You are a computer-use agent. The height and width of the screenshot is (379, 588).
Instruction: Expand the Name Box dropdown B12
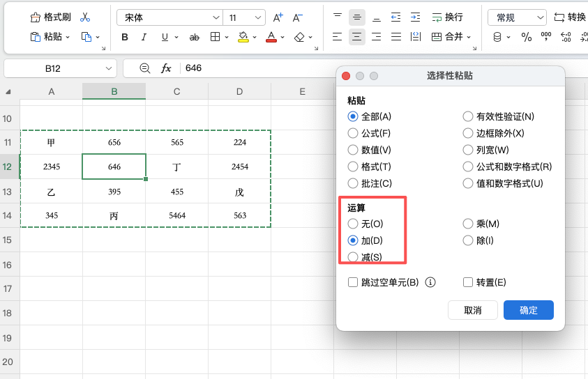click(x=109, y=68)
